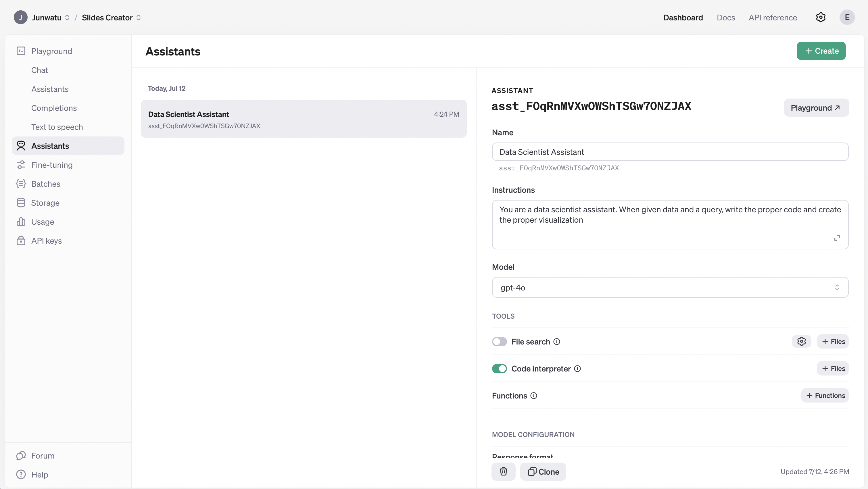Image resolution: width=868 pixels, height=489 pixels.
Task: Add files to Code interpreter
Action: 833,368
